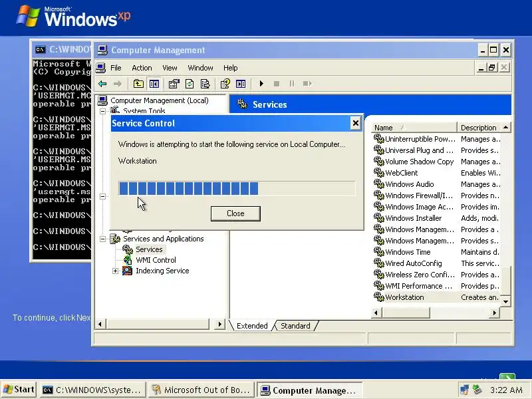This screenshot has height=399, width=532.
Task: Click the Restart Service icon
Action: 307,84
